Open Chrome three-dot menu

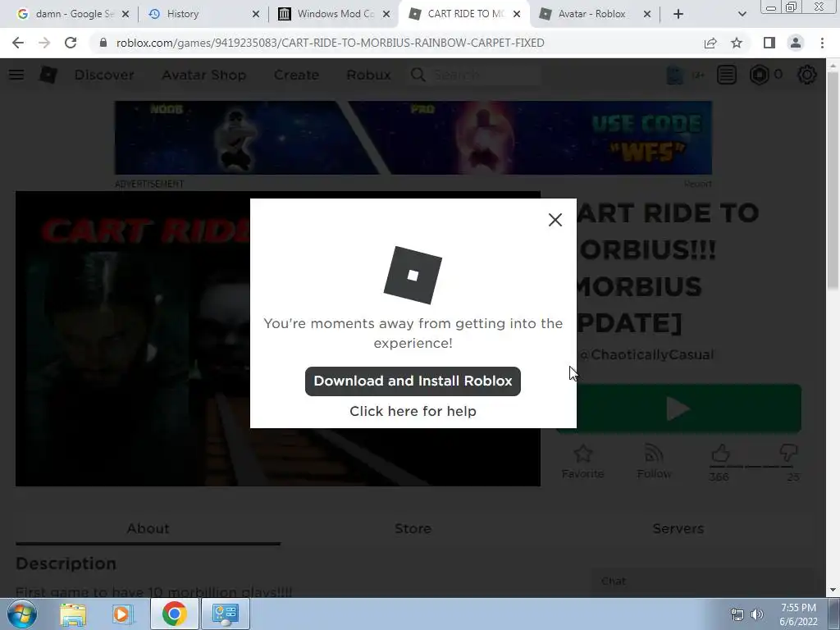(822, 43)
